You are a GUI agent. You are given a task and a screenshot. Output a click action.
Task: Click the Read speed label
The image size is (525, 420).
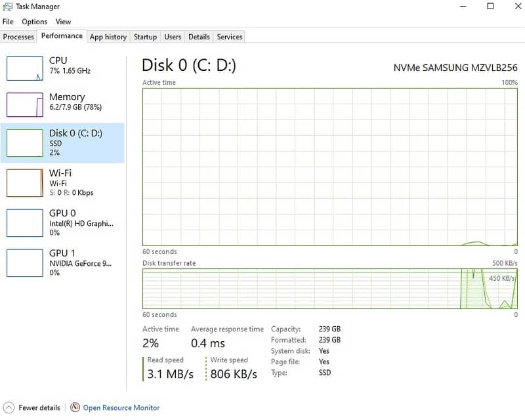[x=165, y=360]
